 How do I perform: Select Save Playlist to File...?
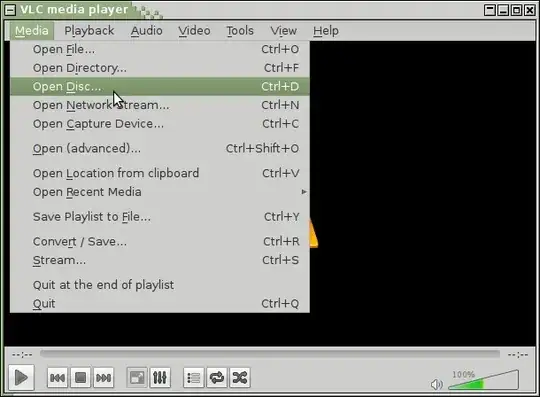[x=160, y=217]
